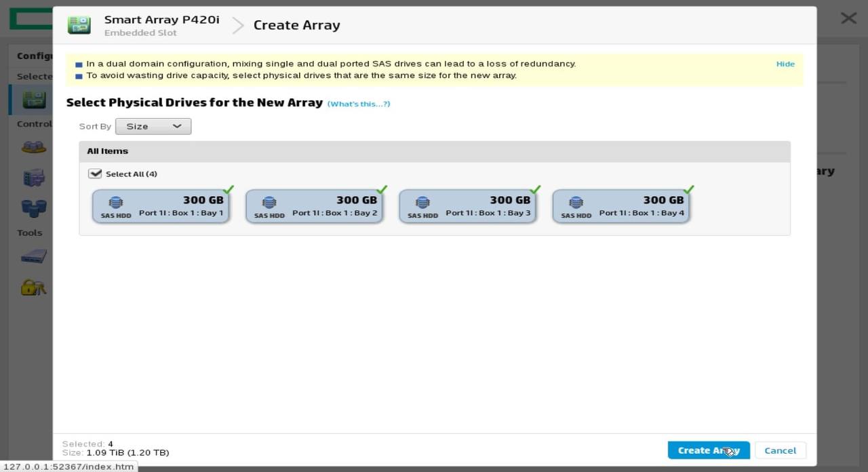Toggle the 300 GB drive in Bay 3
This screenshot has height=472, width=868.
[x=467, y=206]
